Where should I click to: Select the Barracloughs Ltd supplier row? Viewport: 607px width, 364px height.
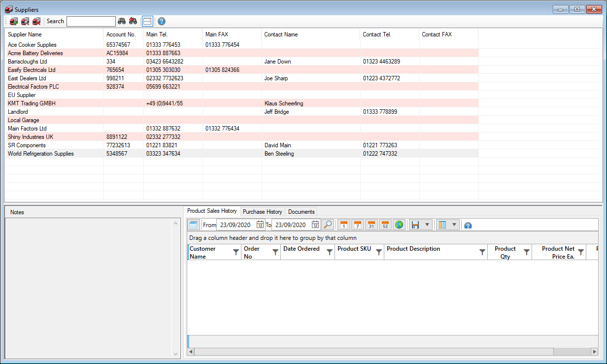coord(28,62)
